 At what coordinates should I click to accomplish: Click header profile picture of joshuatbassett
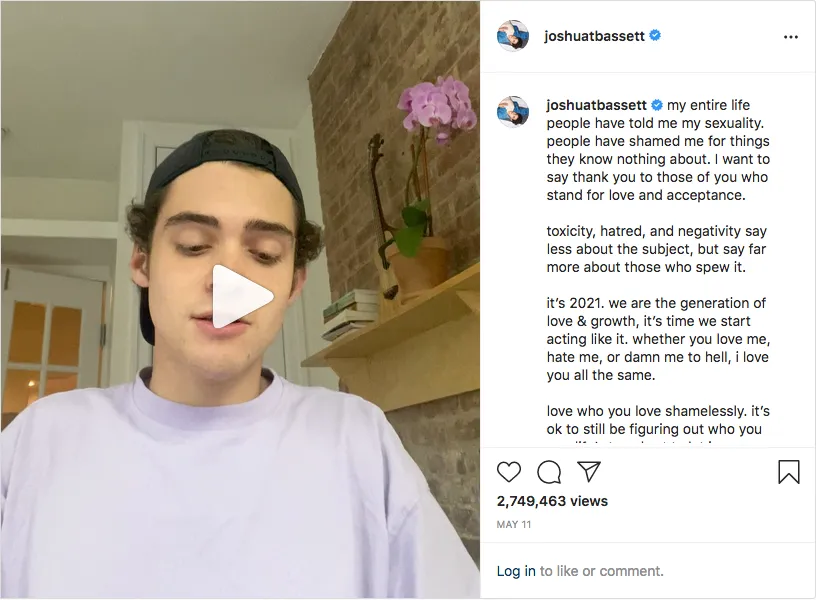(513, 36)
